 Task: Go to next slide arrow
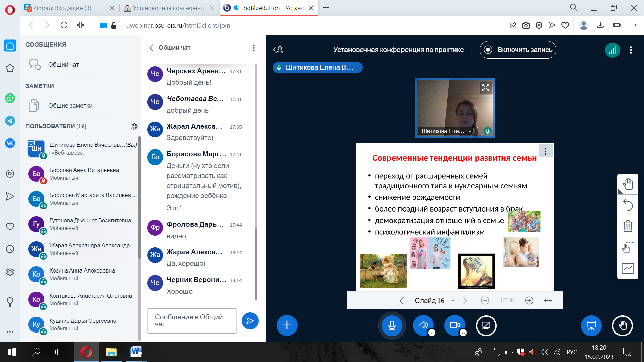[465, 301]
